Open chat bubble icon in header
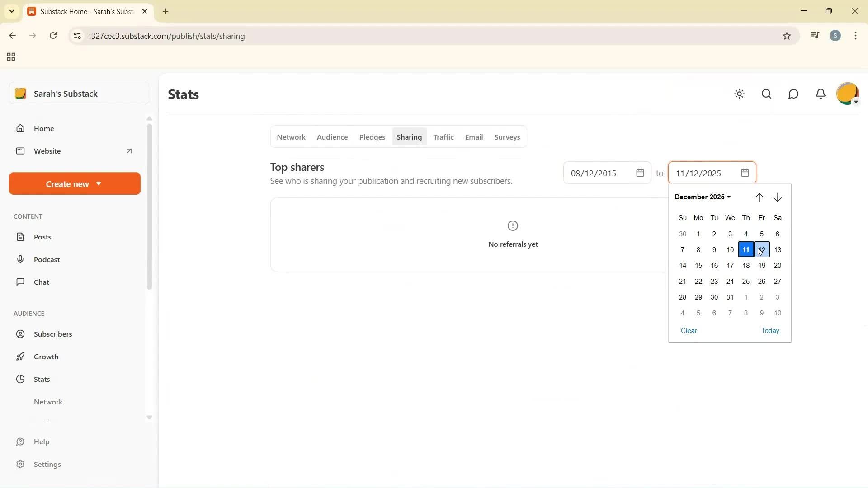The height and width of the screenshot is (488, 868). [793, 94]
